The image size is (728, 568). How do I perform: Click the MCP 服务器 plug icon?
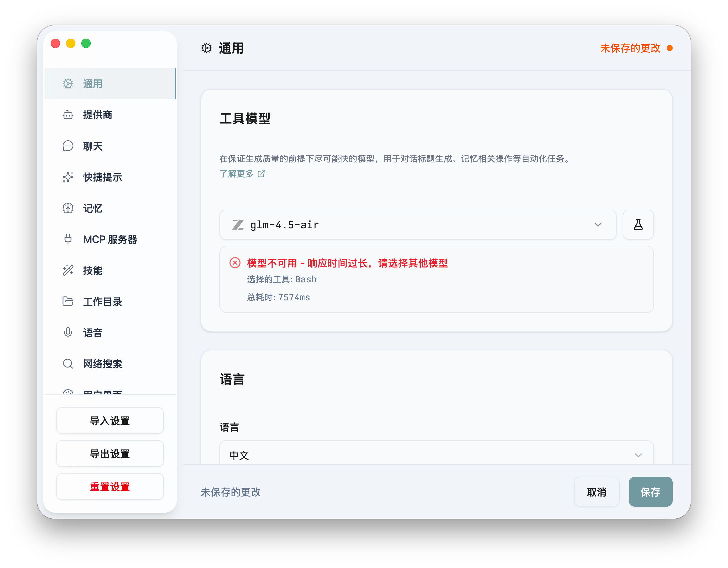click(x=68, y=239)
